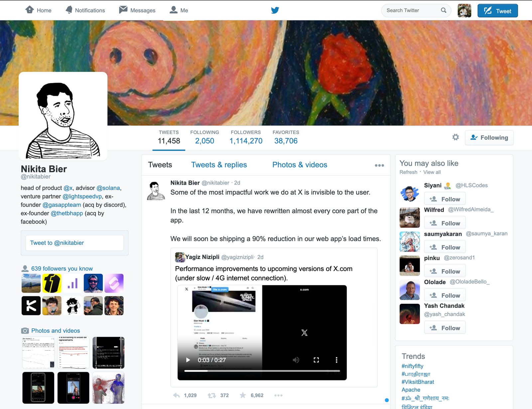Click the Twitter bird logo
This screenshot has width=532, height=409.
coord(275,10)
